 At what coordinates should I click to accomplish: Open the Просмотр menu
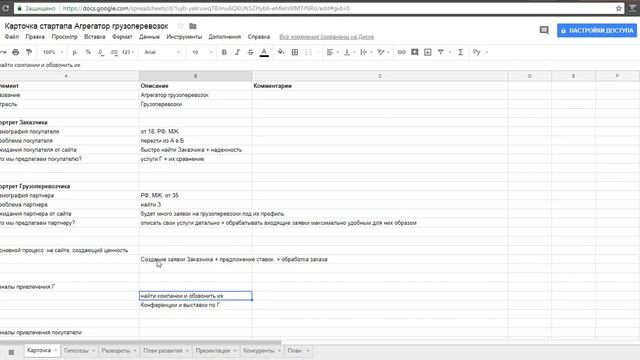click(x=64, y=37)
